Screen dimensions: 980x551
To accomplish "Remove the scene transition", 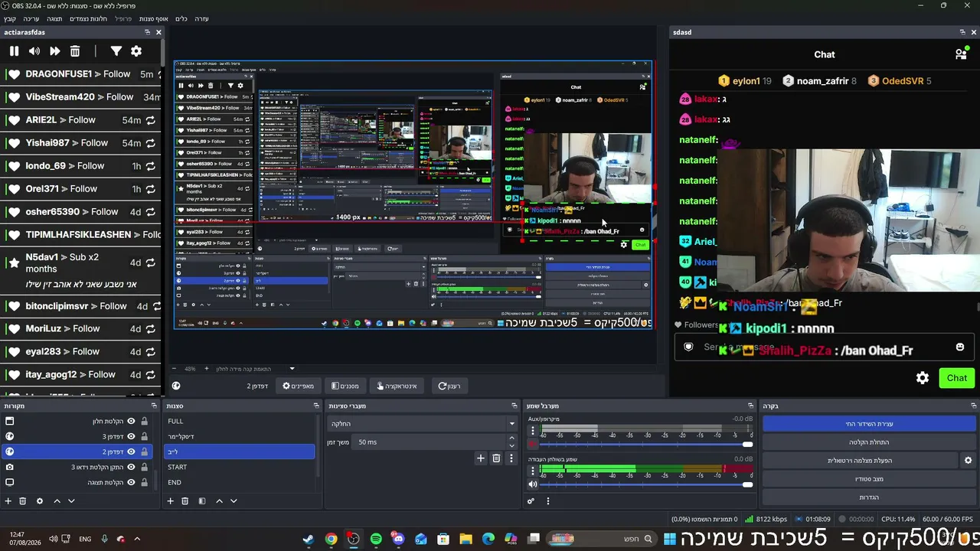I will 496,458.
